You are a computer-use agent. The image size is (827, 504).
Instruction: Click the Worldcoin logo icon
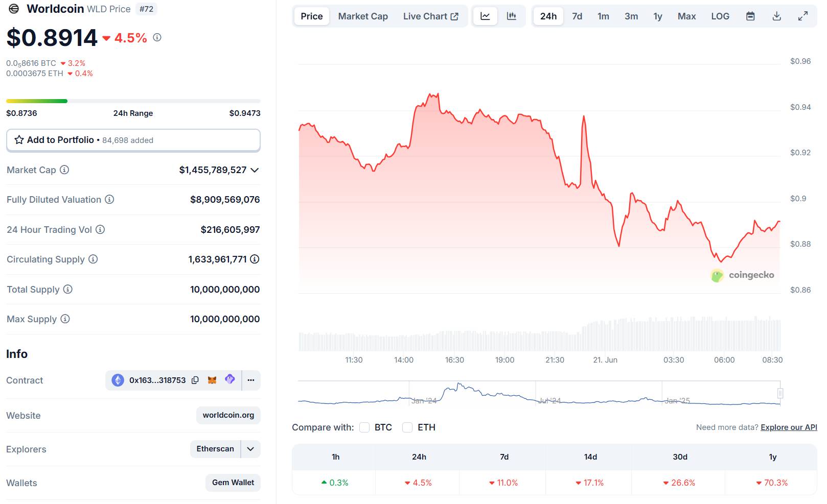click(14, 9)
